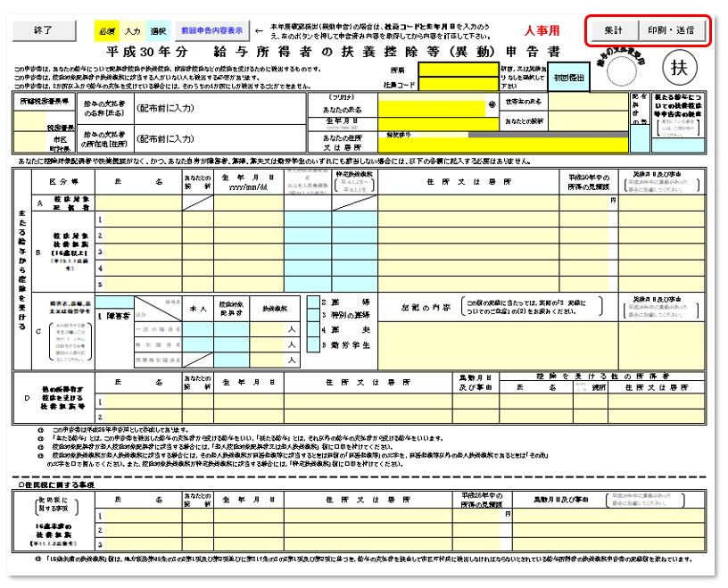Select section B row 3 氏名 cell
This screenshot has width=728, height=588.
144,253
